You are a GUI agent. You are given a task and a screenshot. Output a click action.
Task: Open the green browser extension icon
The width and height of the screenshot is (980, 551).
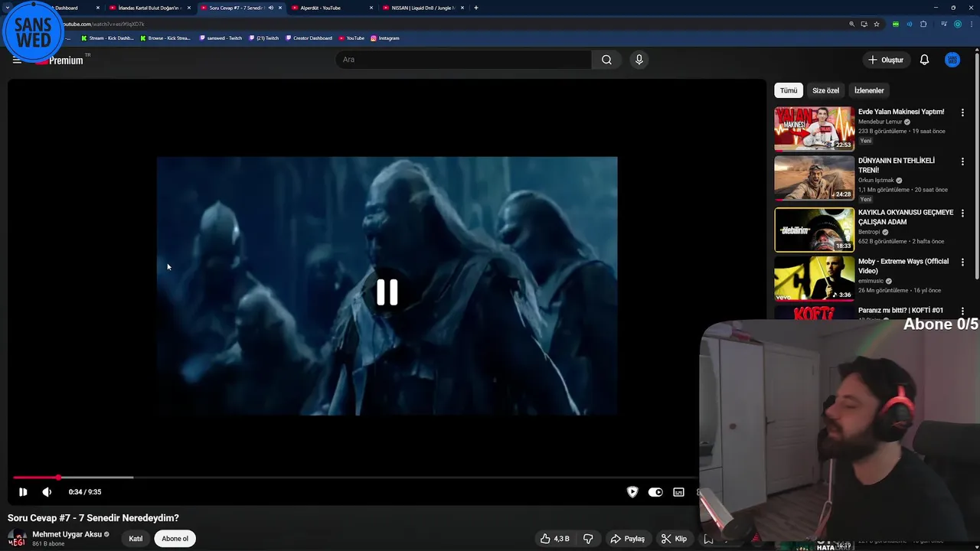tap(896, 24)
